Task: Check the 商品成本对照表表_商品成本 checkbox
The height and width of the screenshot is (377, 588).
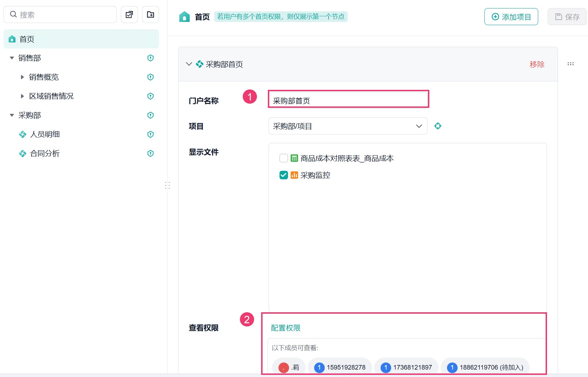Action: [284, 158]
